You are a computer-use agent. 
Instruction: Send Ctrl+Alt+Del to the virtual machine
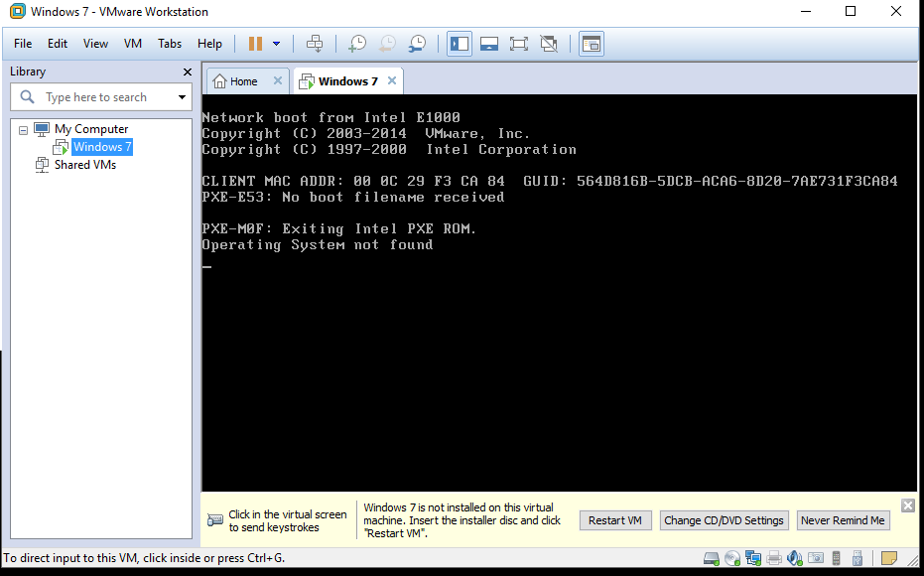[x=315, y=44]
